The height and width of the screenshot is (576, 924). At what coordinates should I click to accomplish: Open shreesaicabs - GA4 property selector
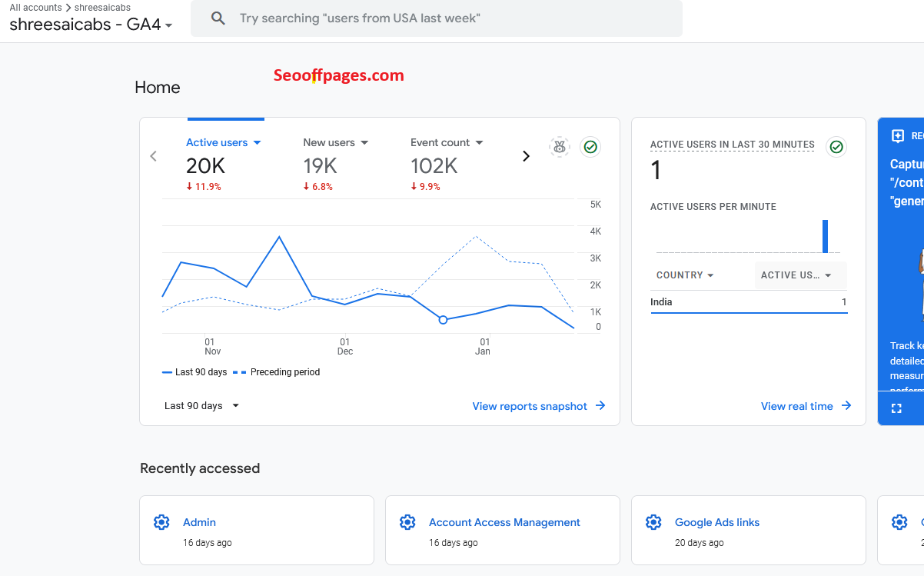point(91,25)
